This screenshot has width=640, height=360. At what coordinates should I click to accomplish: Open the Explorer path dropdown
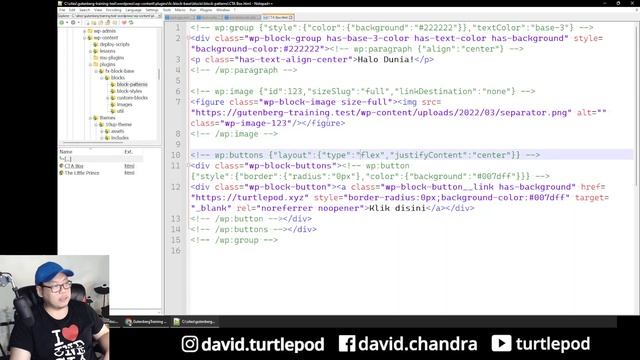[x=159, y=16]
